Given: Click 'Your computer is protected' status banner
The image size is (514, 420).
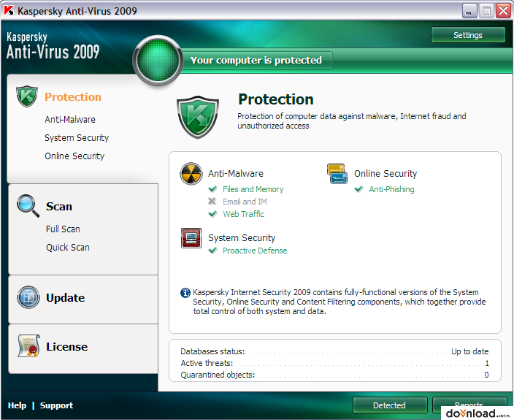Looking at the screenshot, I should pyautogui.click(x=256, y=61).
